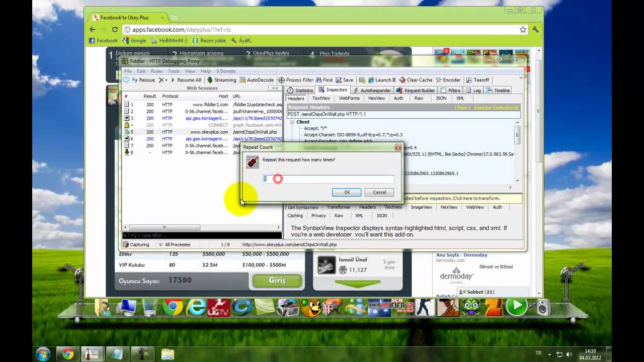The width and height of the screenshot is (644, 362).
Task: Click the Resume All toolbar button
Action: pos(186,80)
